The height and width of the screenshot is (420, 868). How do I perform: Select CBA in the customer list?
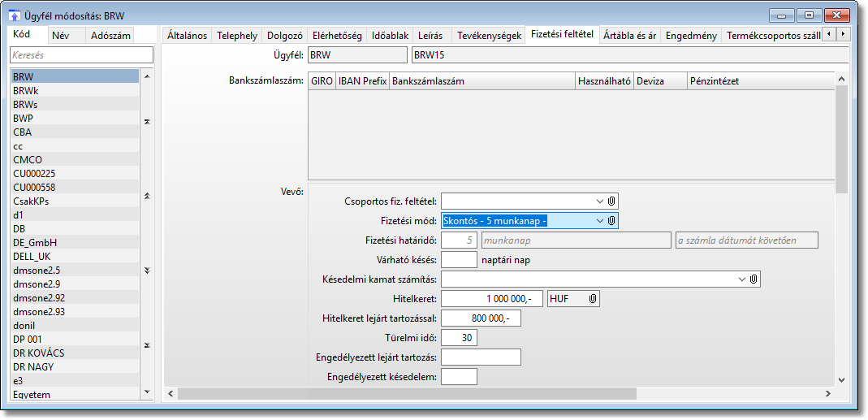pos(76,132)
